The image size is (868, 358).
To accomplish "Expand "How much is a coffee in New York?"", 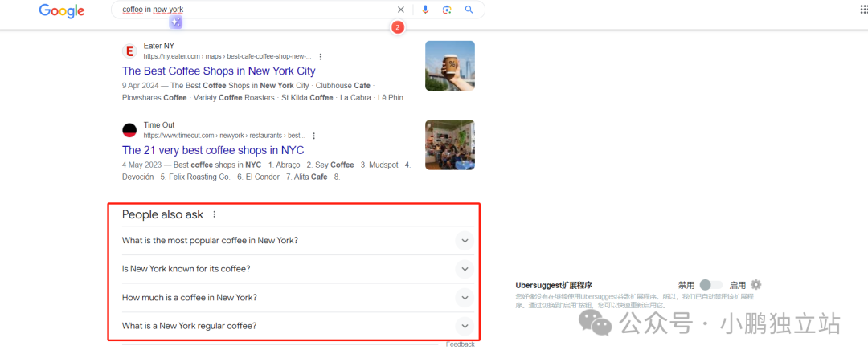I will (x=298, y=297).
